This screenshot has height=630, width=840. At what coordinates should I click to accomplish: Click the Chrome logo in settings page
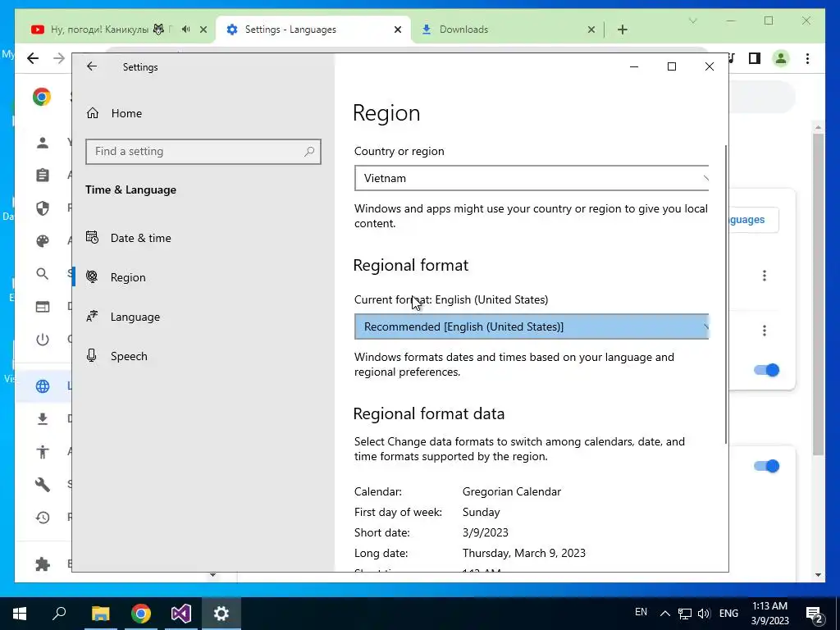42,97
